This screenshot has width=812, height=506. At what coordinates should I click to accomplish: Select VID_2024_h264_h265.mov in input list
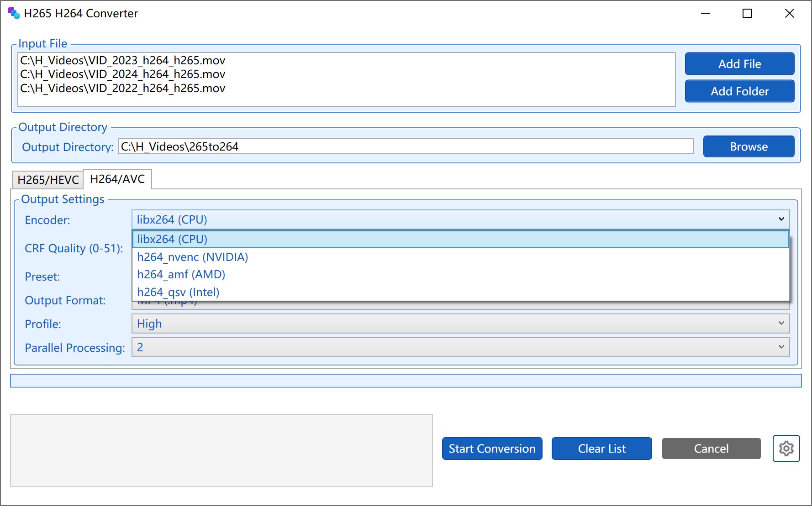tap(122, 74)
